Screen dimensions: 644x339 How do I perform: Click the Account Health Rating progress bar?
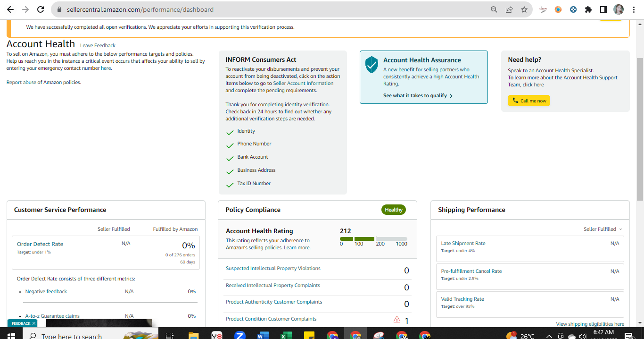[373, 239]
